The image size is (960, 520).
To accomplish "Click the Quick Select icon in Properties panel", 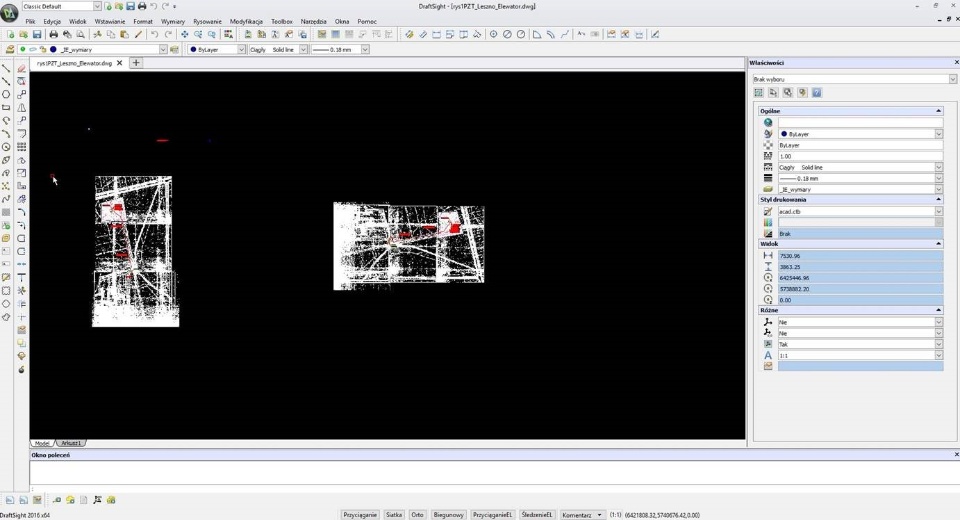I will 802,92.
